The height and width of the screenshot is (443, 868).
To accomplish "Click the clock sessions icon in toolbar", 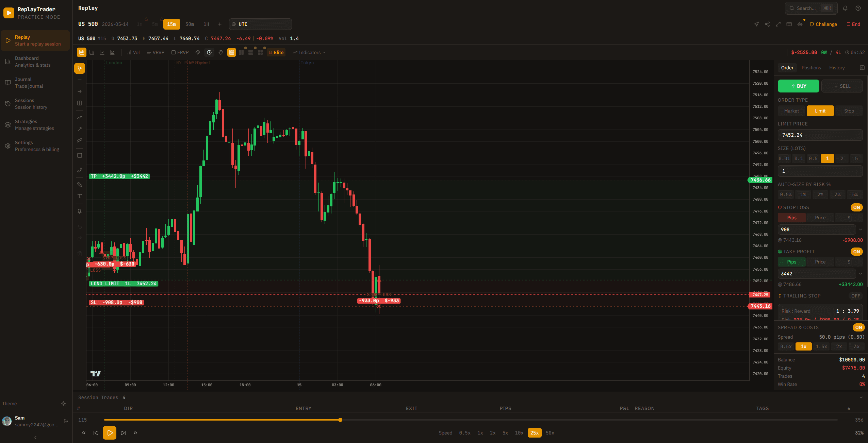I will pyautogui.click(x=209, y=52).
